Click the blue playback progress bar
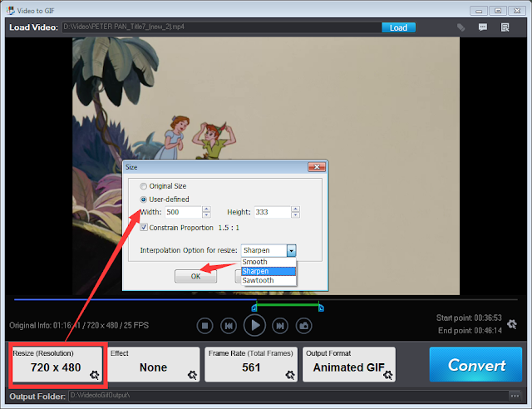The image size is (532, 409). [x=135, y=299]
